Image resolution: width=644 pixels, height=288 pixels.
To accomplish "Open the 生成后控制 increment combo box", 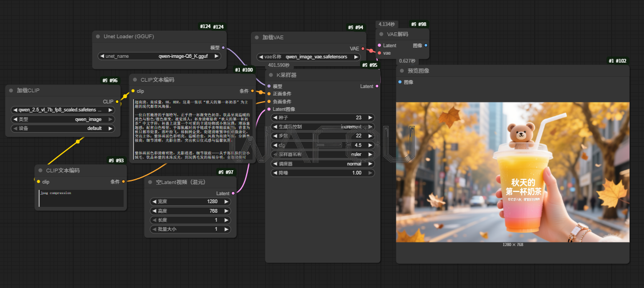I will coord(323,127).
